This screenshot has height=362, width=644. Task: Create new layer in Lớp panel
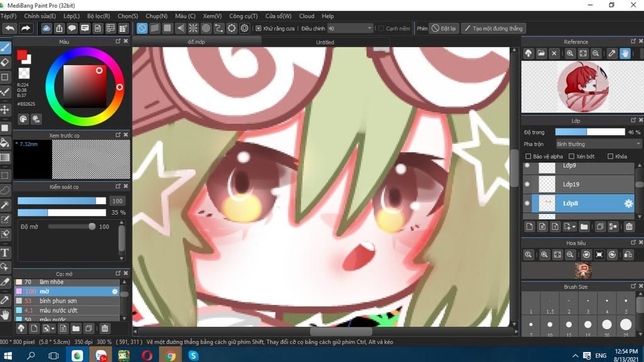point(530,227)
